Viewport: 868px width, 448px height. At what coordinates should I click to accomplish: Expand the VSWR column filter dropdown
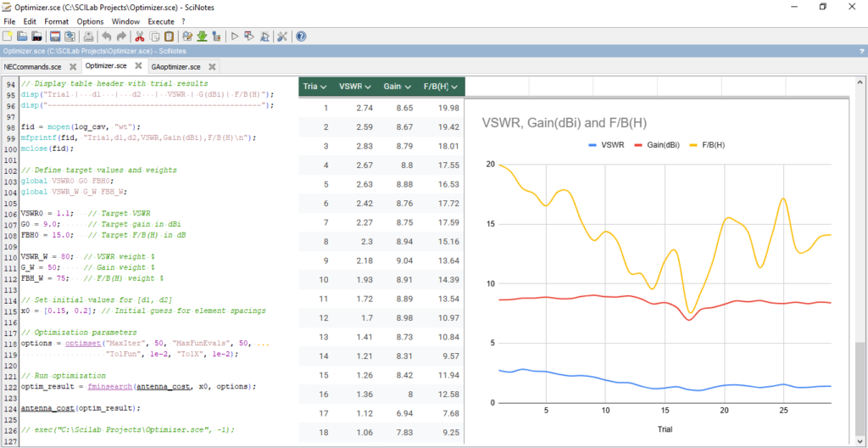click(367, 87)
